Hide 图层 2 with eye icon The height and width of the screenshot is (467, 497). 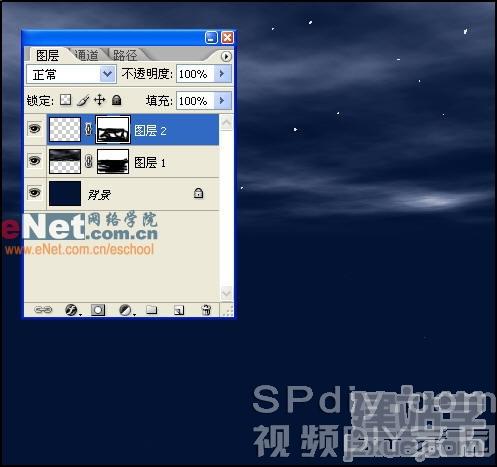click(34, 128)
